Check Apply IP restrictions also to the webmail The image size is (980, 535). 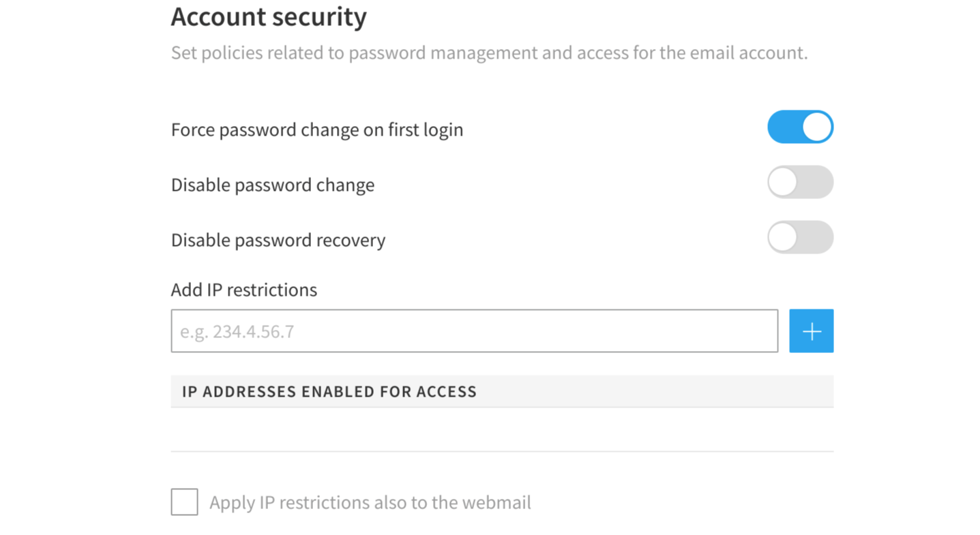(x=184, y=502)
